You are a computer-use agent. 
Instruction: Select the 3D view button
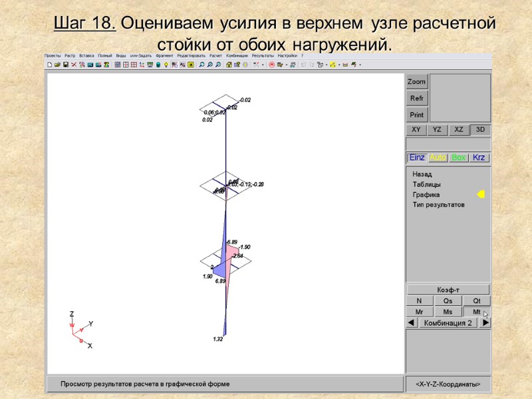[480, 130]
